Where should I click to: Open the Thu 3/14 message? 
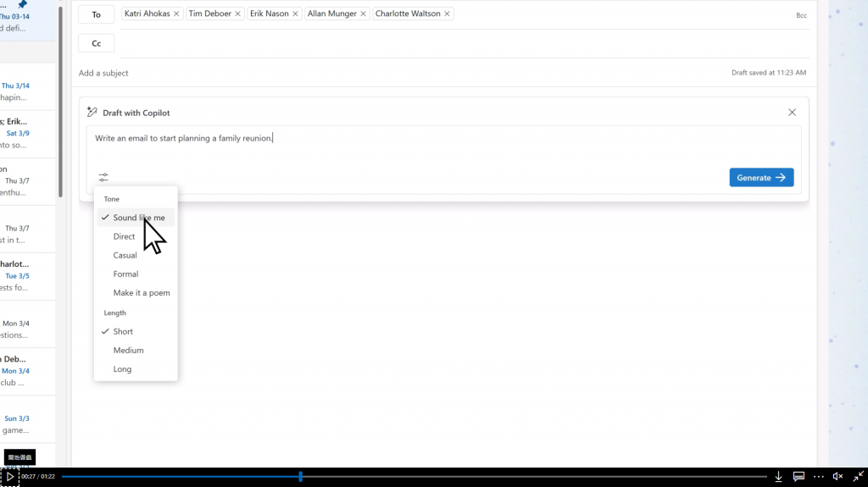pos(28,86)
